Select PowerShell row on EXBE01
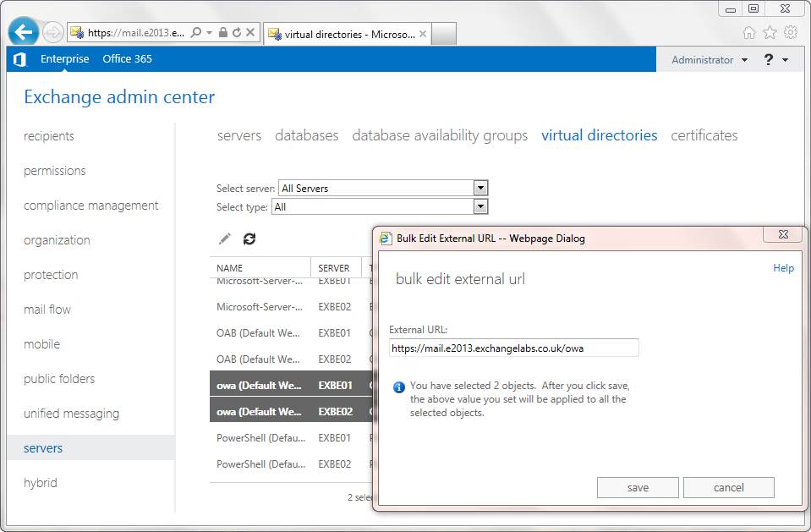 click(x=291, y=438)
